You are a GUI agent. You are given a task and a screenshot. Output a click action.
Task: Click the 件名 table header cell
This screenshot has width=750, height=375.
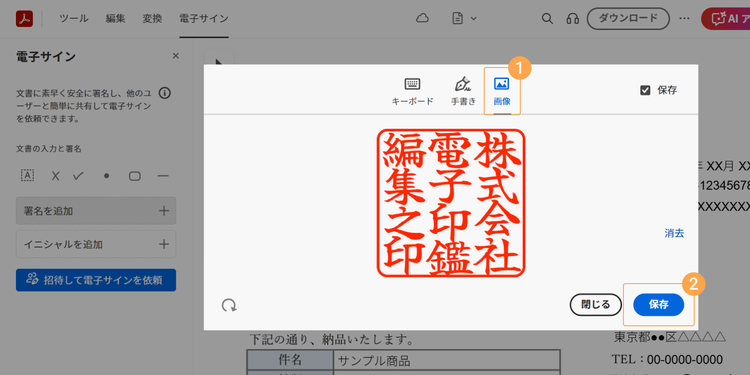(x=290, y=360)
